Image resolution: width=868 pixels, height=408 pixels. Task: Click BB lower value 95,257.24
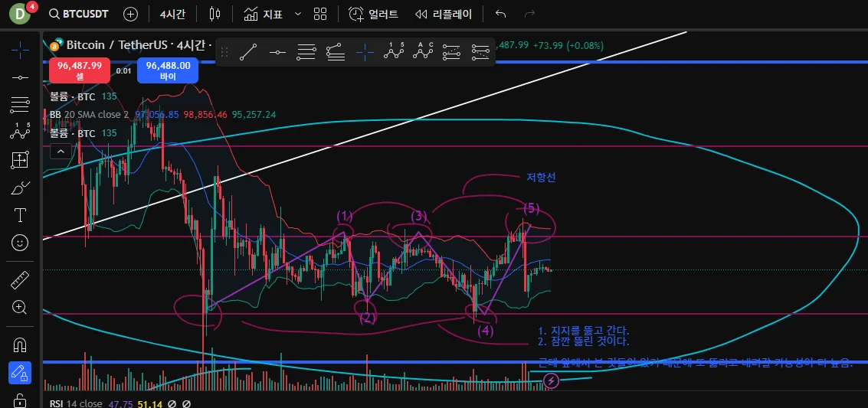click(x=254, y=115)
